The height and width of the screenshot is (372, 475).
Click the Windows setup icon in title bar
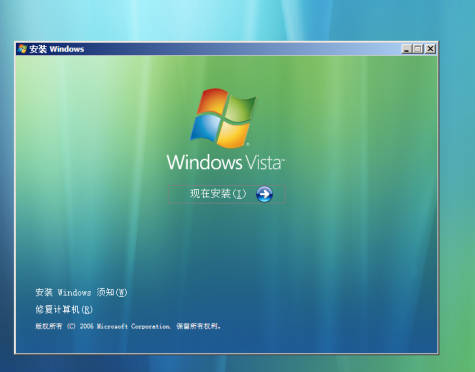pos(22,49)
